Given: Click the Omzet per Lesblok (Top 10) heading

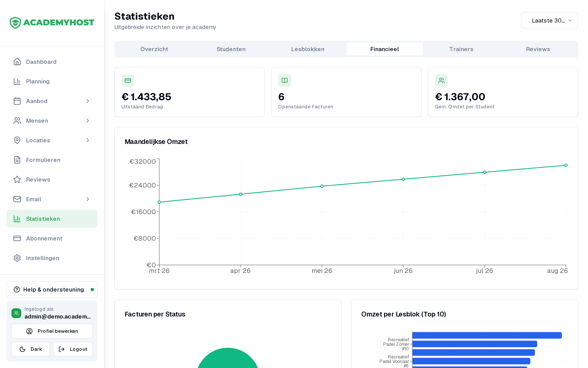Looking at the screenshot, I should coord(404,314).
